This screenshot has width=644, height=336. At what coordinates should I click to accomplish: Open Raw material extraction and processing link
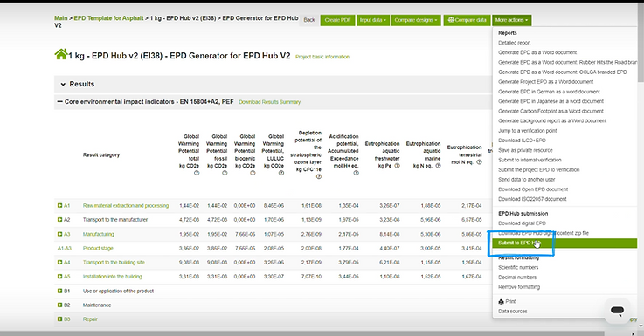pyautogui.click(x=126, y=206)
